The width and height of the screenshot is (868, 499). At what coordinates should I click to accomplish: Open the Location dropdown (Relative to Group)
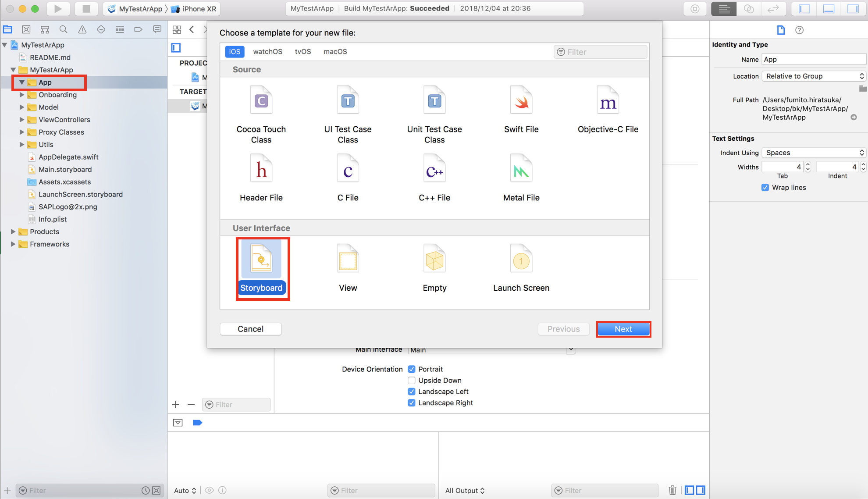pos(814,76)
